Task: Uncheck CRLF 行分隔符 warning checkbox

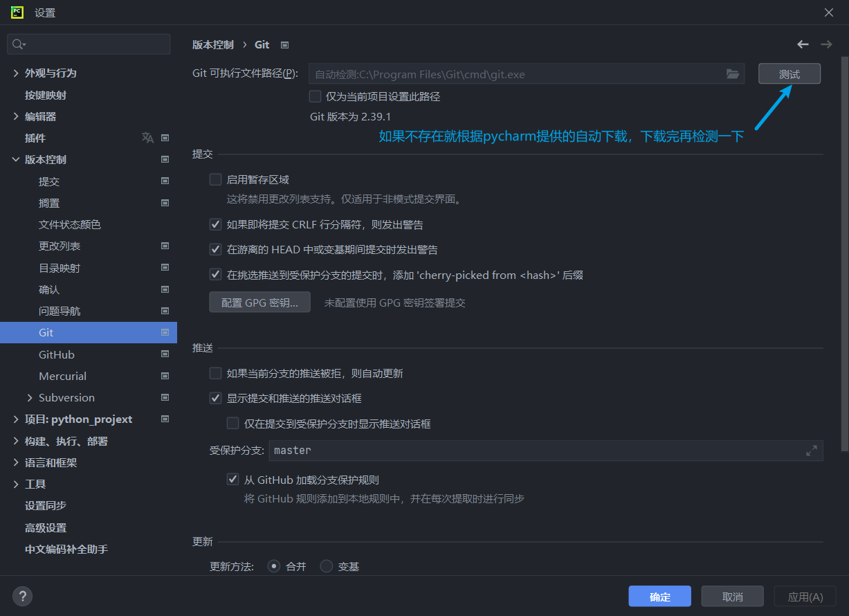Action: tap(215, 224)
